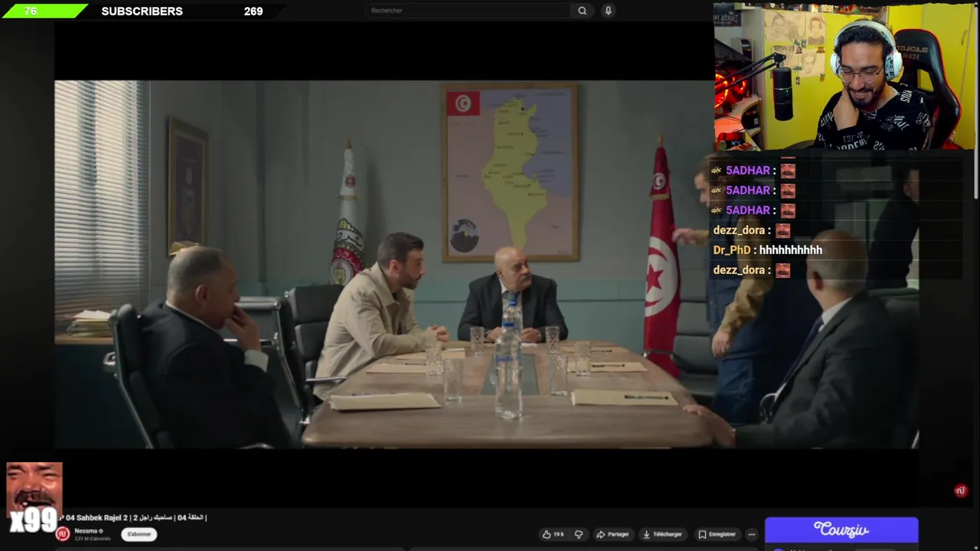Save video with Enregistrer button
980x551 pixels.
tap(717, 534)
